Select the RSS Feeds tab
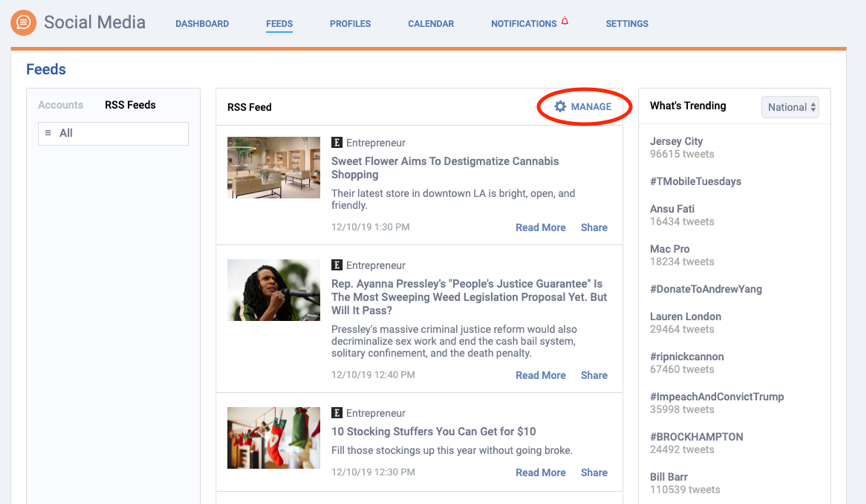The image size is (866, 504). coord(130,105)
